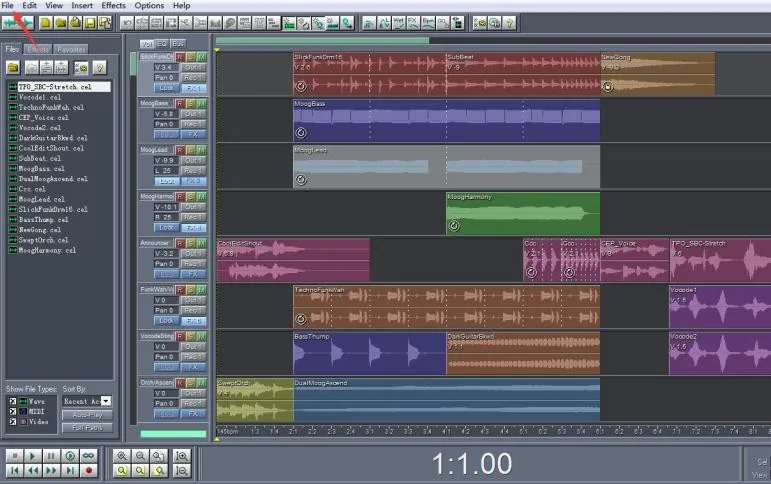Screen dimensions: 771x484
Task: Select the SubBeat.cel file in list
Action: 40,158
